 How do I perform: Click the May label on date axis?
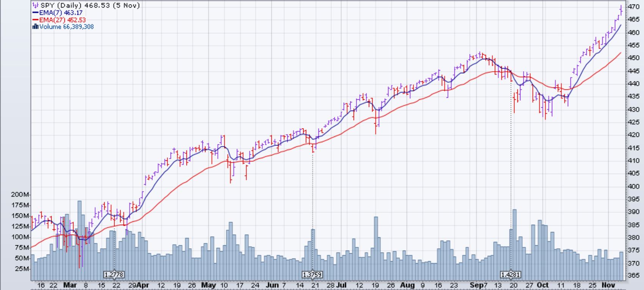[208, 285]
